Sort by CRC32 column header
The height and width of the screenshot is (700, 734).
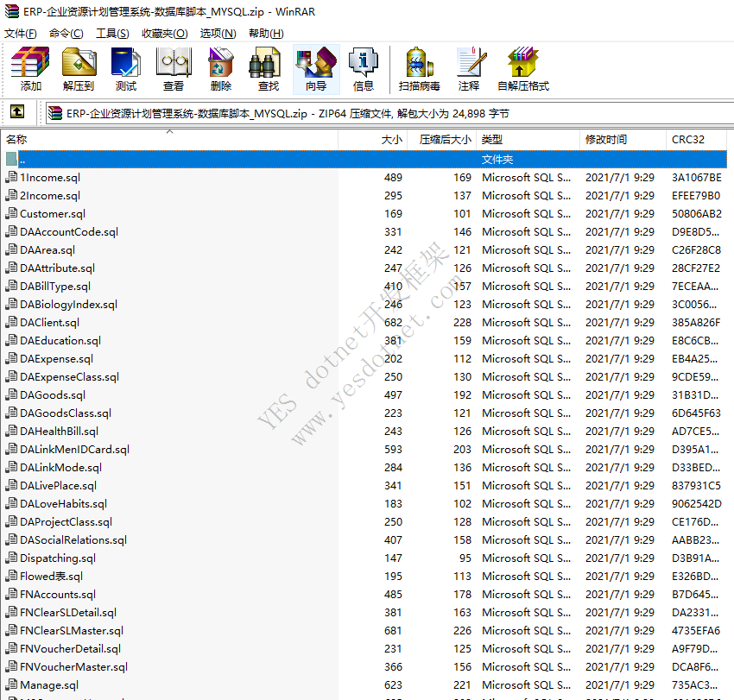[x=697, y=140]
